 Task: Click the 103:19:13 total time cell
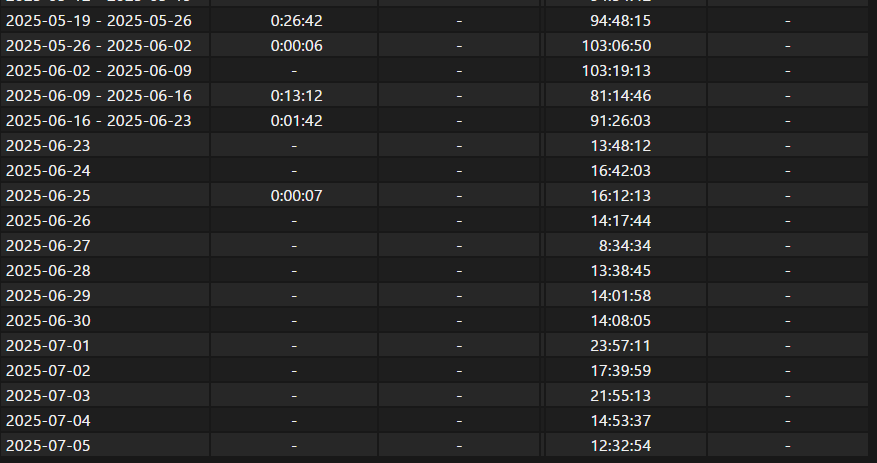616,71
